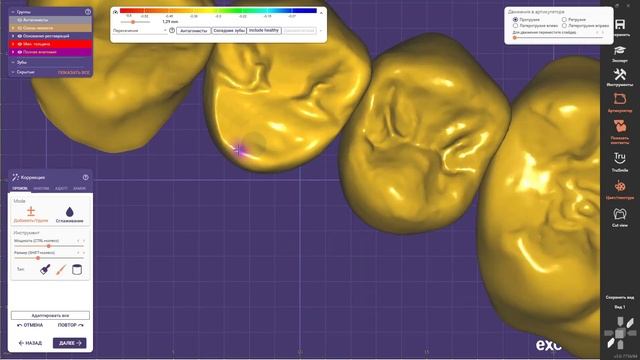The width and height of the screenshot is (640, 360).
Task: Toggle eye icon on the color scale panel
Action: pos(116,12)
